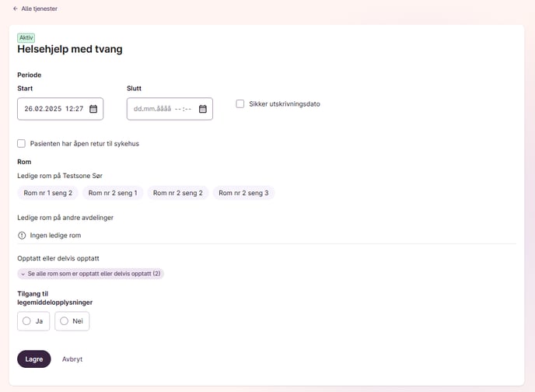Choose Rom nr 1 seng 2
The height and width of the screenshot is (392, 535).
point(47,193)
